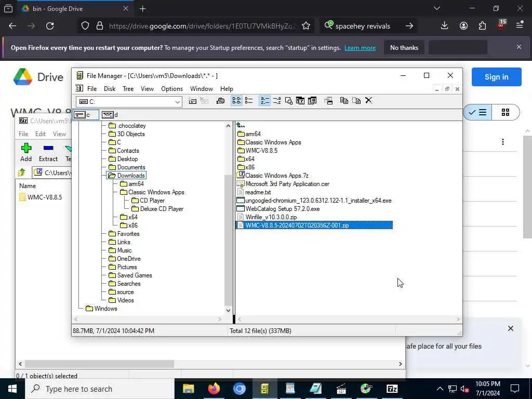Image resolution: width=532 pixels, height=399 pixels.
Task: Select the Windows folder in tree
Action: (x=101, y=309)
